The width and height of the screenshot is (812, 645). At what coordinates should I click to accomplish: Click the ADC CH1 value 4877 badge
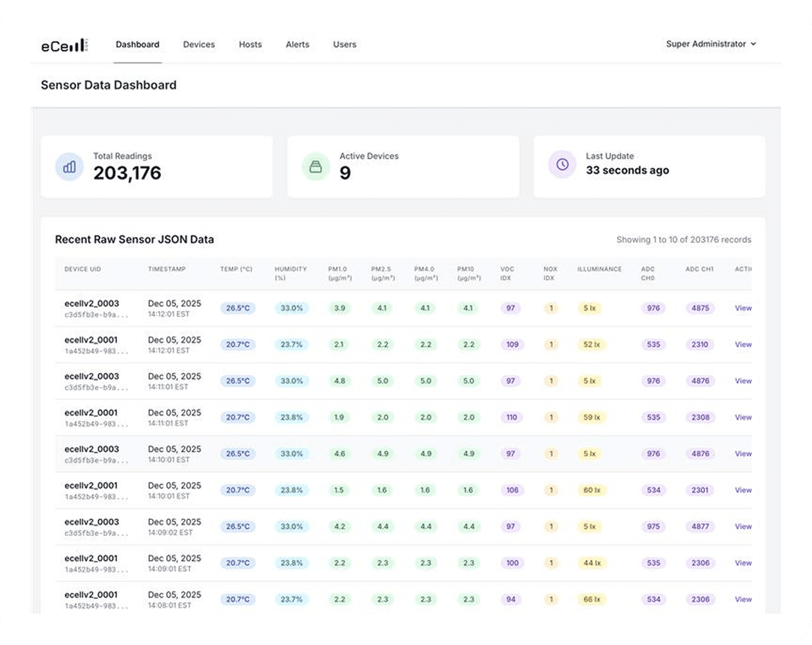(700, 527)
